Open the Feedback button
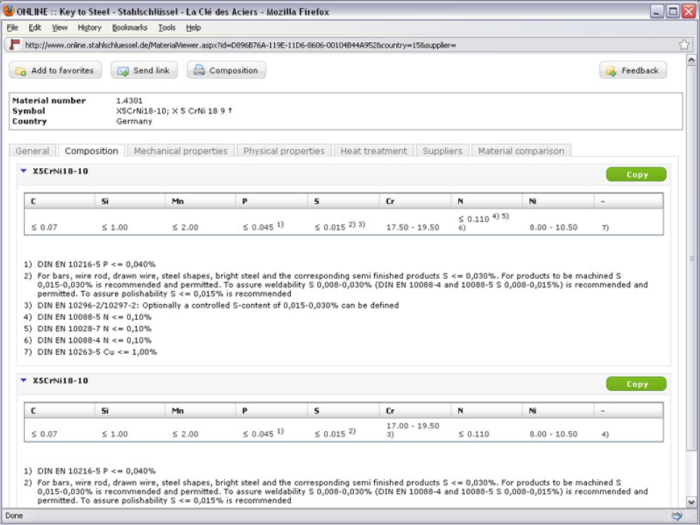 coord(633,71)
